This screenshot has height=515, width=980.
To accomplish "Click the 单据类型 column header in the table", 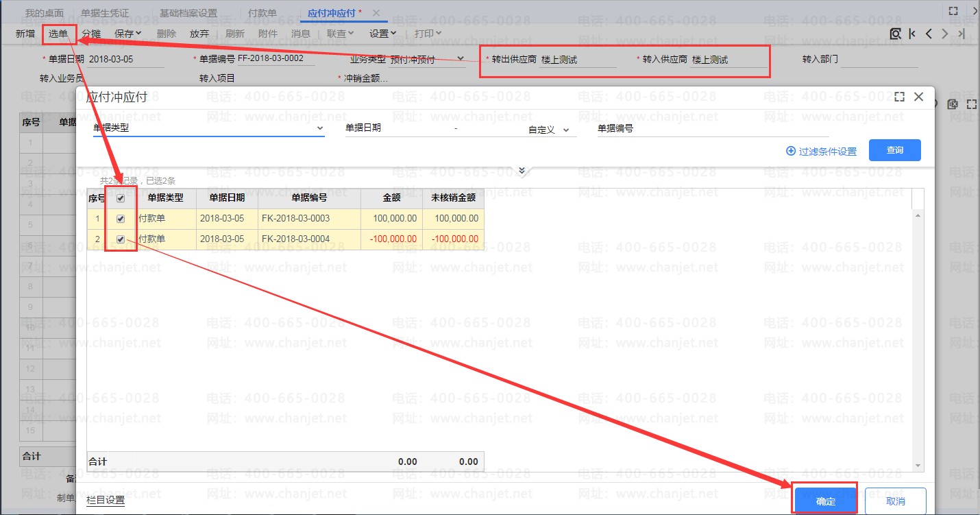I will coord(165,199).
